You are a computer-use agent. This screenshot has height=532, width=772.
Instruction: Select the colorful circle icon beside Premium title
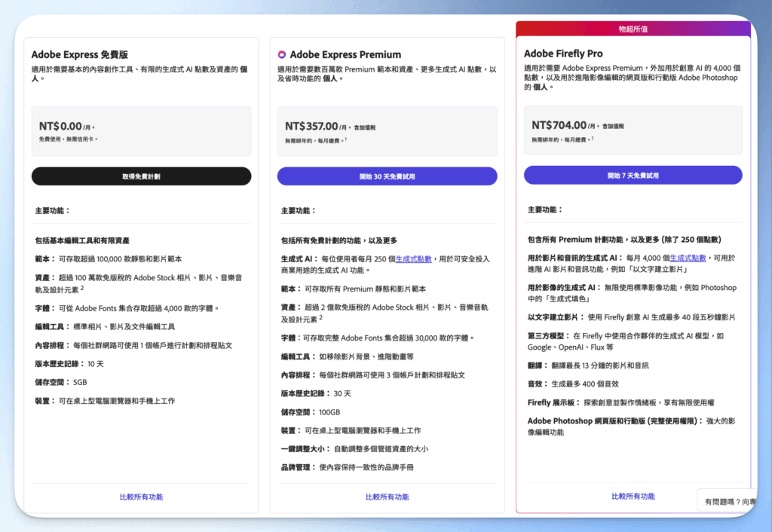point(283,54)
